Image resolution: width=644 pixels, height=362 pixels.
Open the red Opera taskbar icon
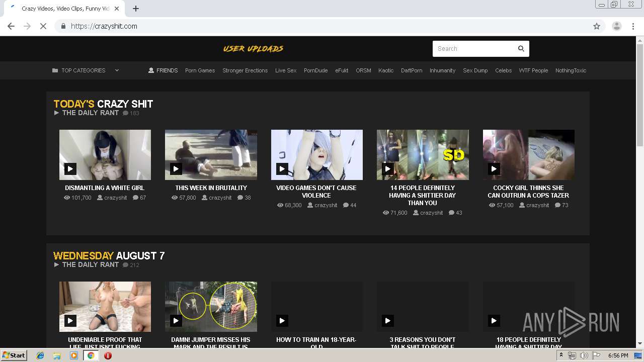coord(108,355)
